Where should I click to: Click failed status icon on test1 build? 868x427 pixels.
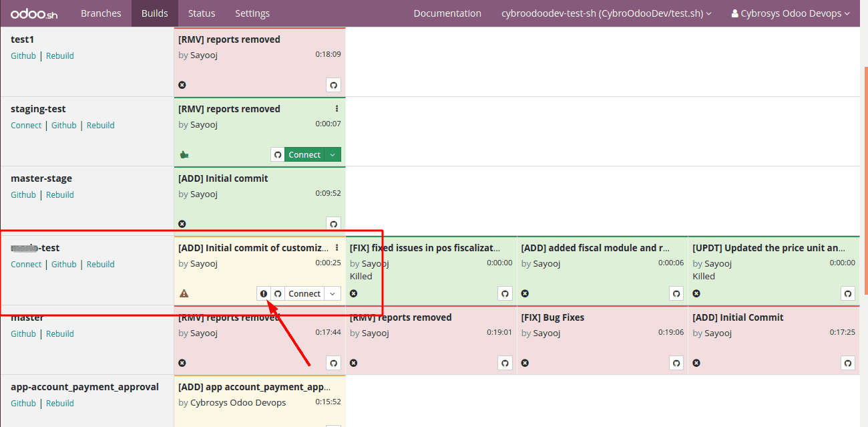click(182, 85)
